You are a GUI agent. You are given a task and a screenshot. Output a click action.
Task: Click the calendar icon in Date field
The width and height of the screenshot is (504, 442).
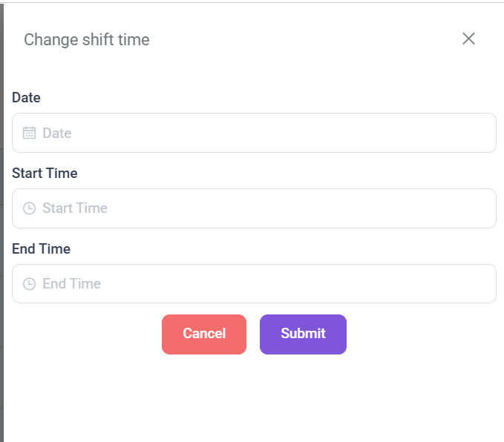pyautogui.click(x=30, y=133)
